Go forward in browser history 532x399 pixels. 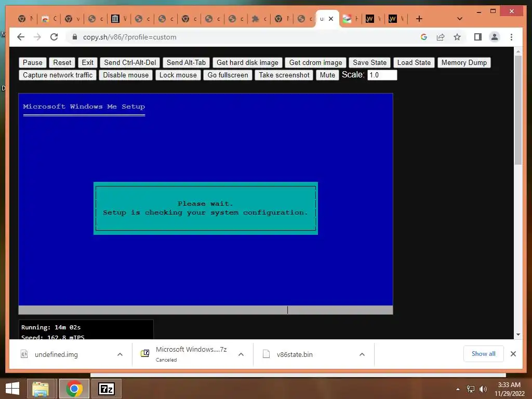click(x=37, y=37)
